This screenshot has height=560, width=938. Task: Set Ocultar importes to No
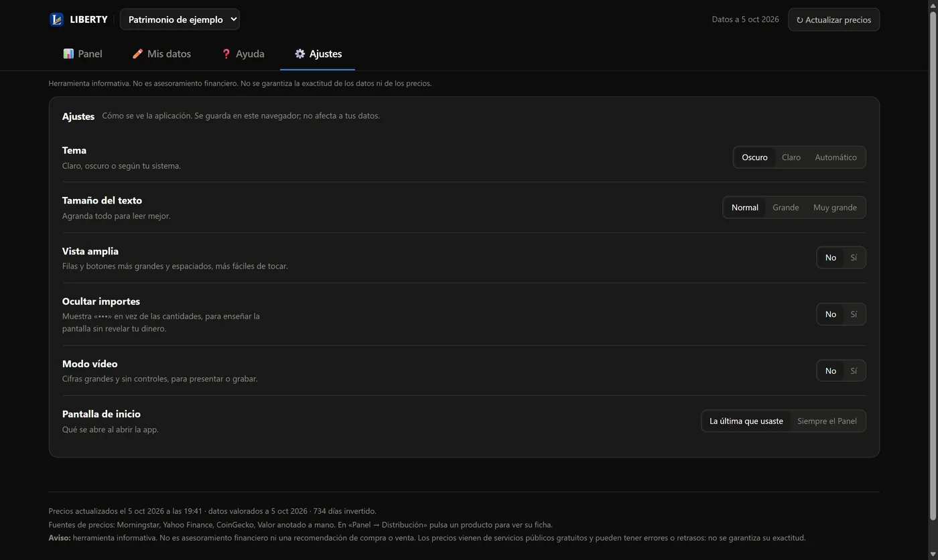[831, 314]
